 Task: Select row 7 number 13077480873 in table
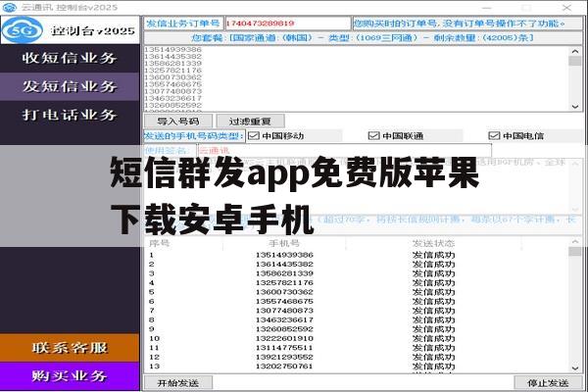tap(284, 311)
